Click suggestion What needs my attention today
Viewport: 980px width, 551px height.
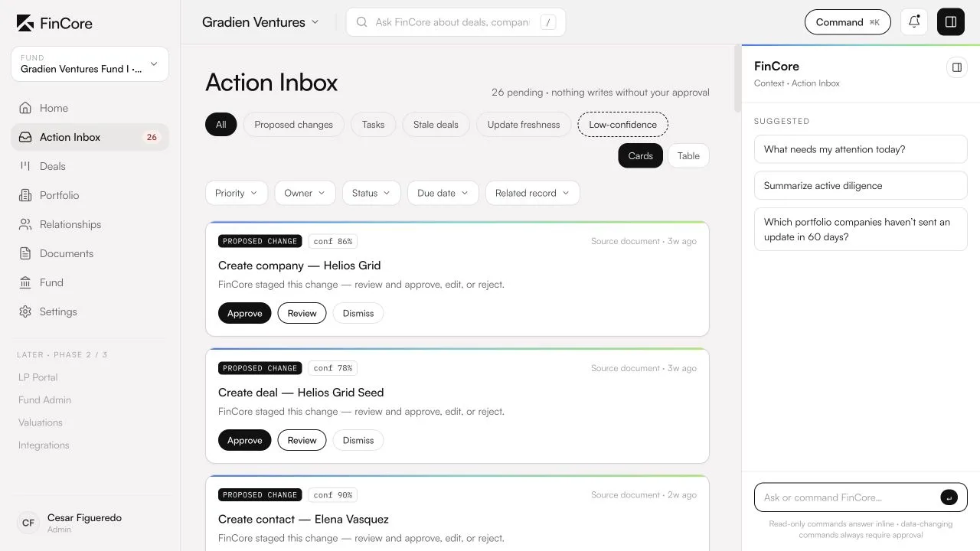coord(861,149)
